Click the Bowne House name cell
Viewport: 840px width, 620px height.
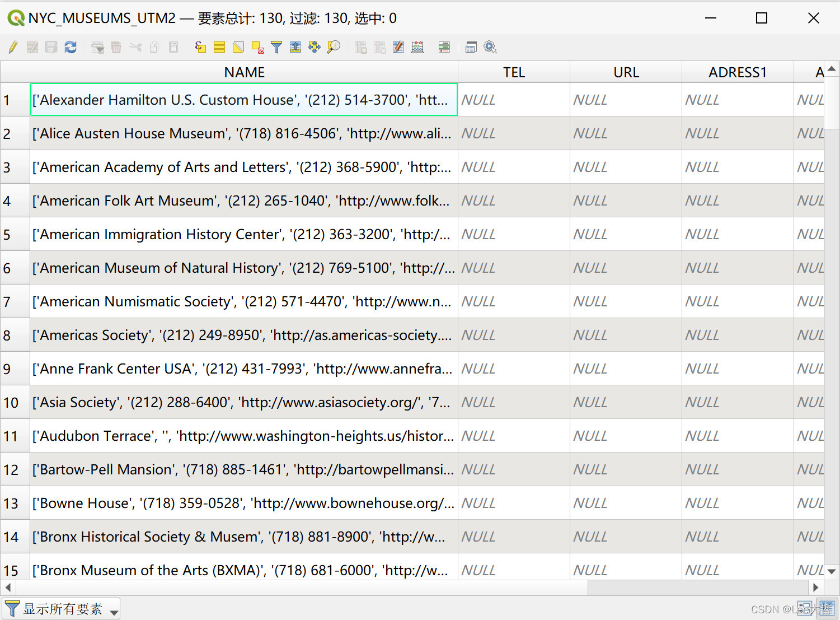click(244, 503)
